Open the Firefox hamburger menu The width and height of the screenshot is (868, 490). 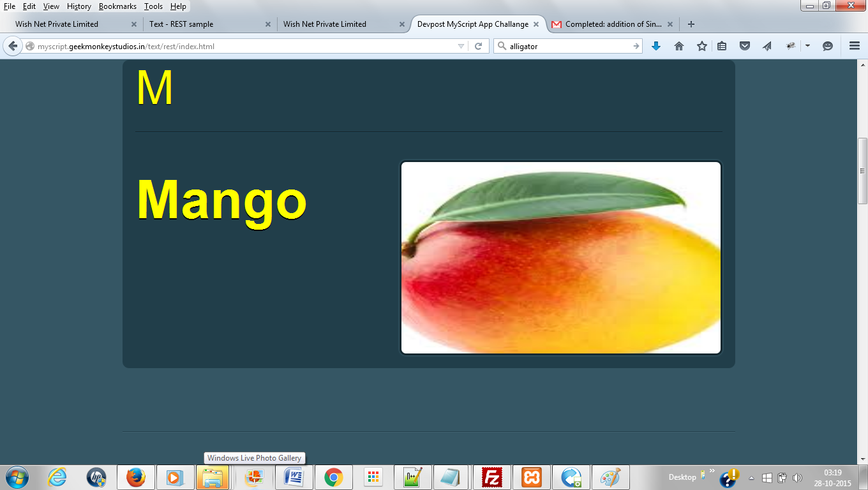coord(855,46)
